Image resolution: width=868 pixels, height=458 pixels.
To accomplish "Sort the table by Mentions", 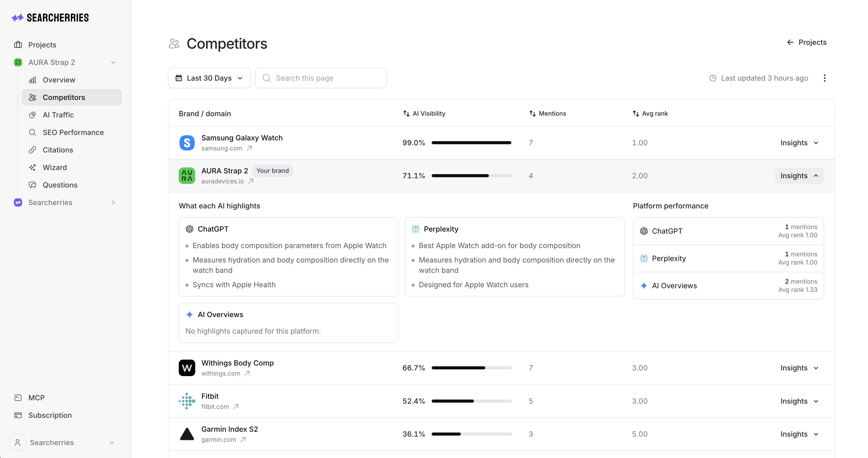I will click(548, 114).
